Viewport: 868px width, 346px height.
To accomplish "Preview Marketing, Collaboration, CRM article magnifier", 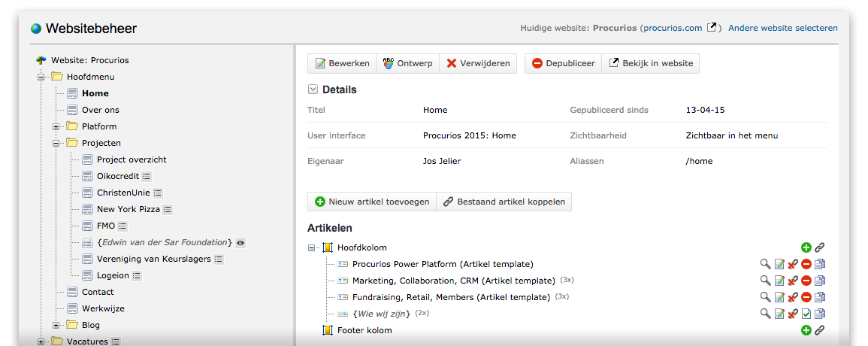I will [765, 281].
